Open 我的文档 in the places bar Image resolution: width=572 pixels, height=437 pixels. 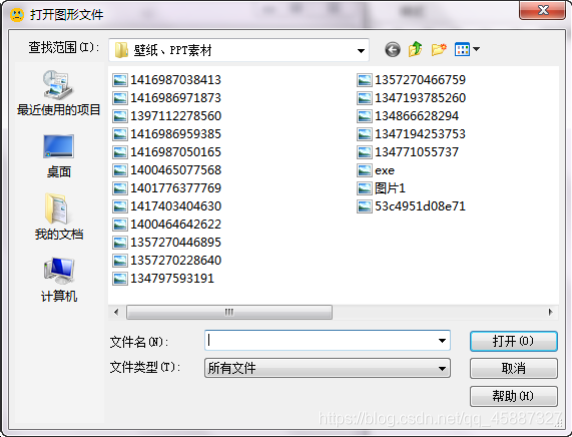[58, 217]
